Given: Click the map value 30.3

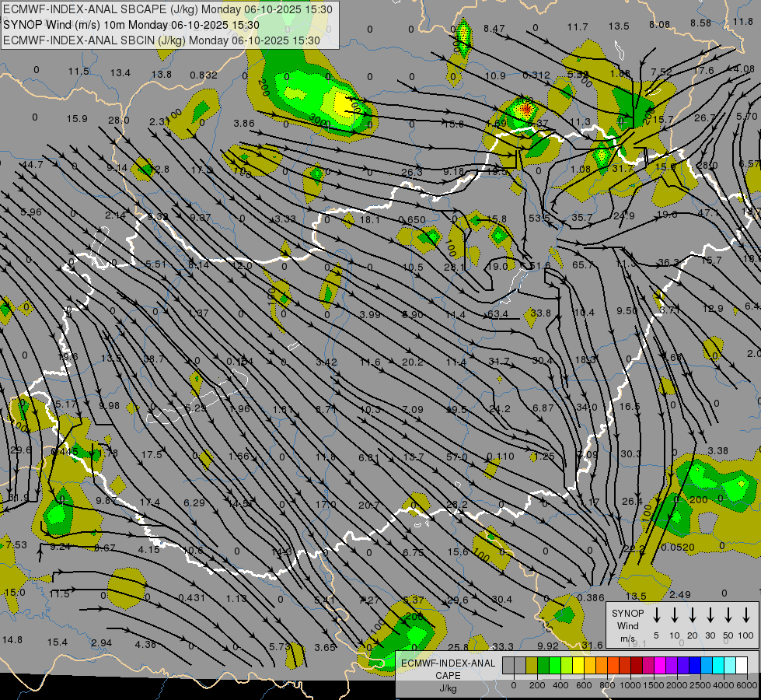Looking at the screenshot, I should pos(630,453).
